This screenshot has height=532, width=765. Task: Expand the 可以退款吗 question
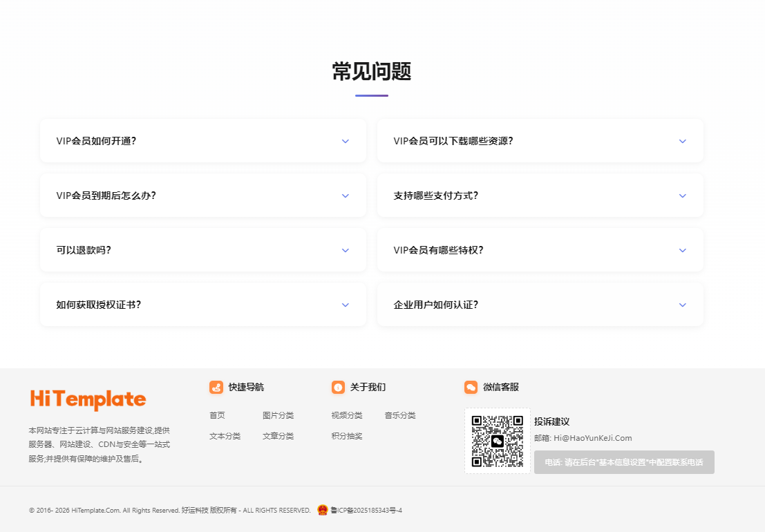tap(203, 249)
